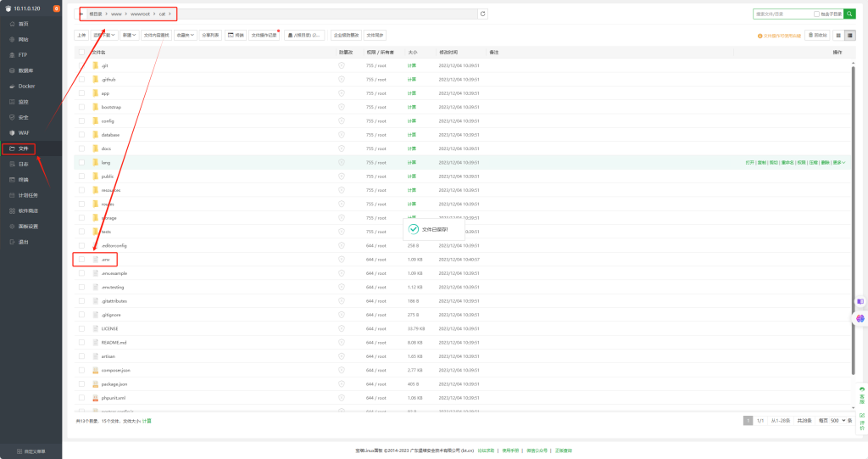Click the tamper-proof shield for README.md row
868x459 pixels.
[x=342, y=343]
